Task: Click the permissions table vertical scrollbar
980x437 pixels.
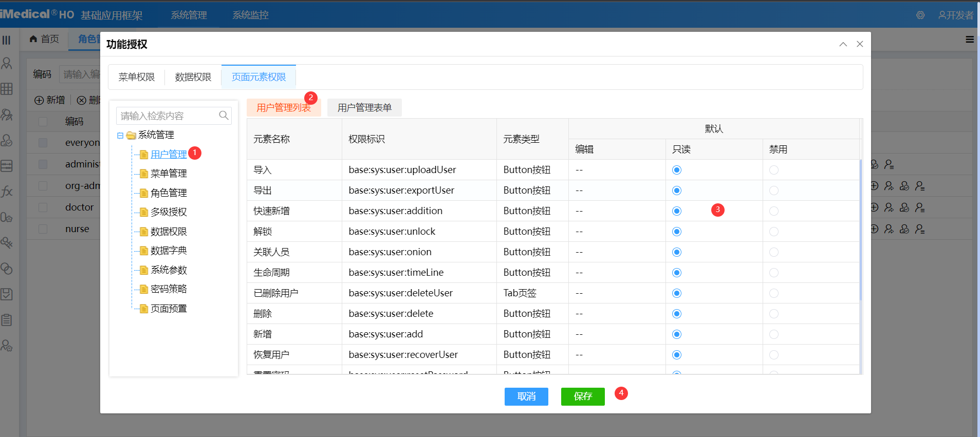Action: tap(861, 230)
